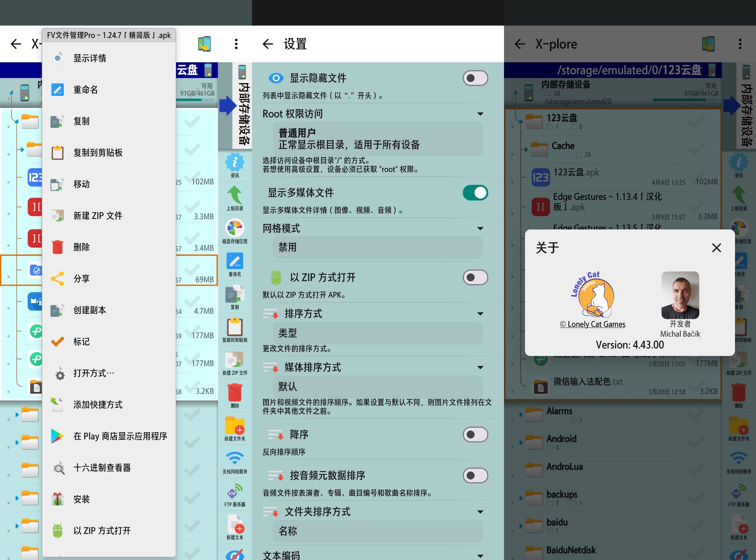The width and height of the screenshot is (756, 560).
Task: Choose 分享 from the context menu
Action: [109, 279]
